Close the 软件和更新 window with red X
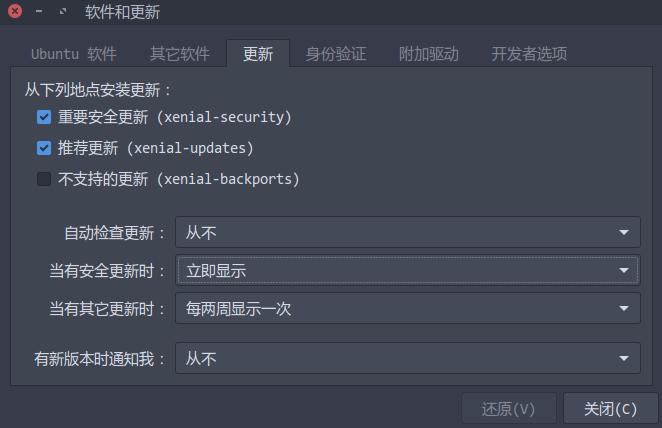 pyautogui.click(x=15, y=11)
